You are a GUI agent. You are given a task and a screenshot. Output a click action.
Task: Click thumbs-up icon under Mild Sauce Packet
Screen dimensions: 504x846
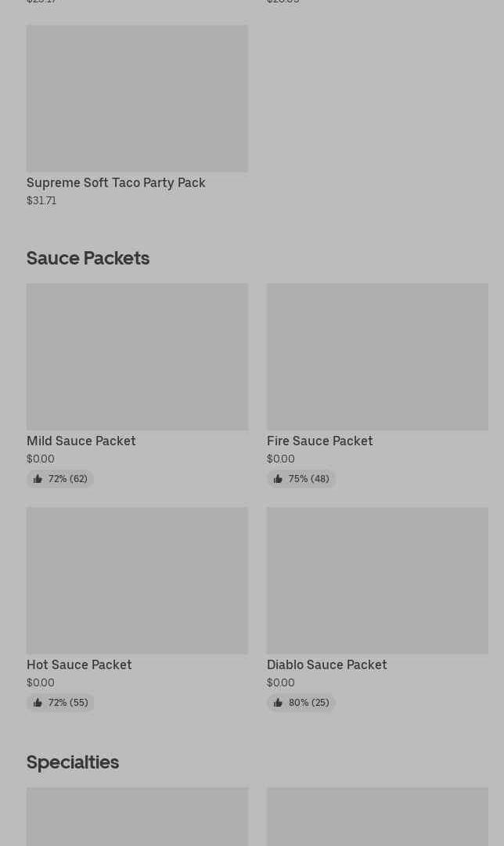click(x=38, y=479)
